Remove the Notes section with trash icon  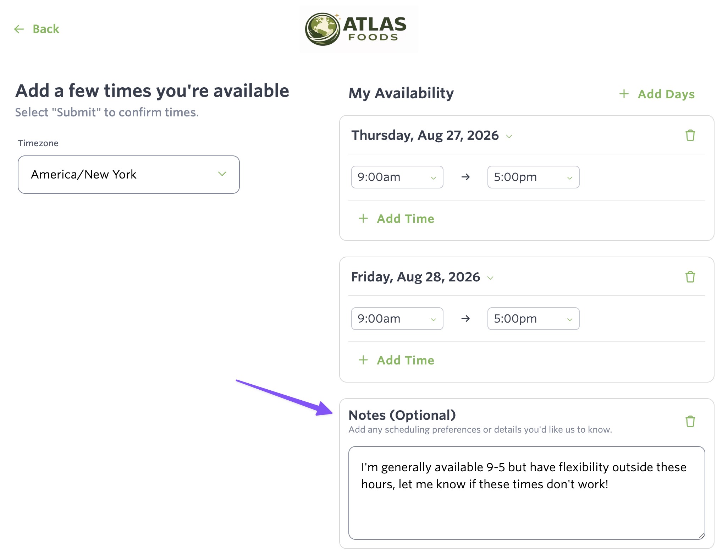[690, 421]
